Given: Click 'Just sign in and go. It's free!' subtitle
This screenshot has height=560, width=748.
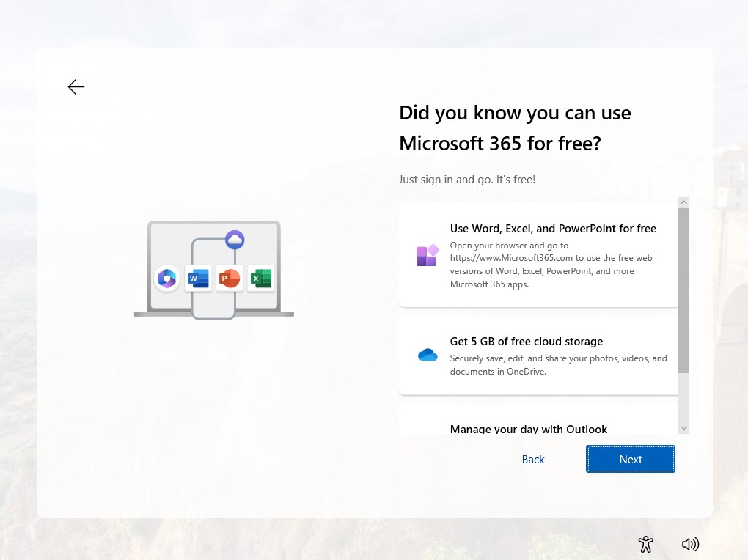Looking at the screenshot, I should (467, 180).
